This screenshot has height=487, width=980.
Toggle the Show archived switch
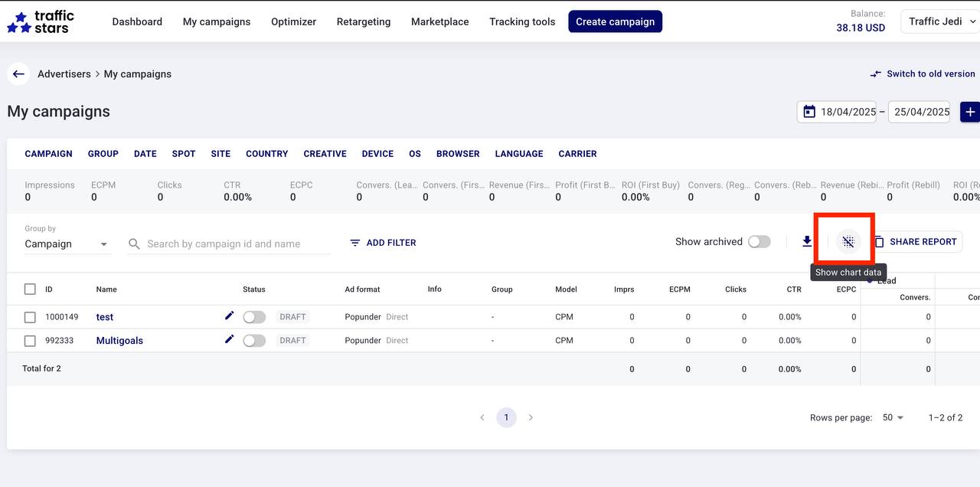click(x=759, y=242)
